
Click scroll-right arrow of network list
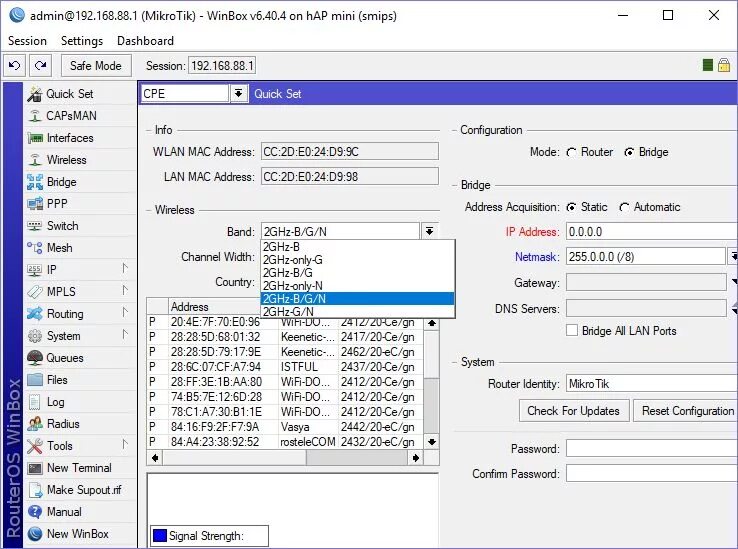pos(416,458)
